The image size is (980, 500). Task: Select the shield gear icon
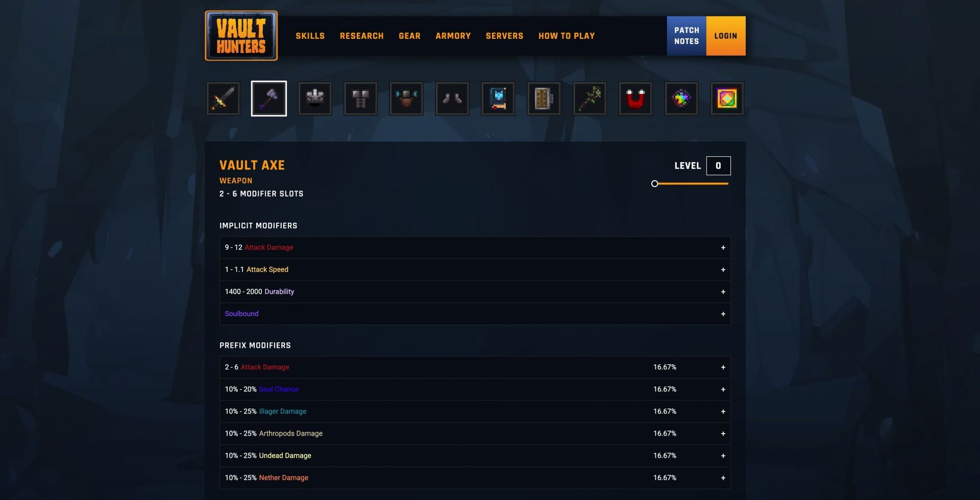coord(544,99)
